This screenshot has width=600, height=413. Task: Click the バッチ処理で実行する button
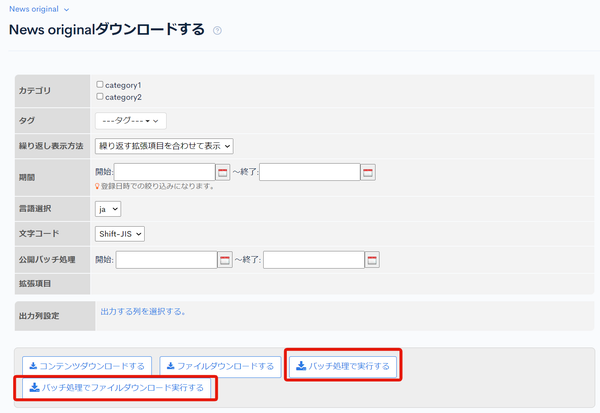343,366
